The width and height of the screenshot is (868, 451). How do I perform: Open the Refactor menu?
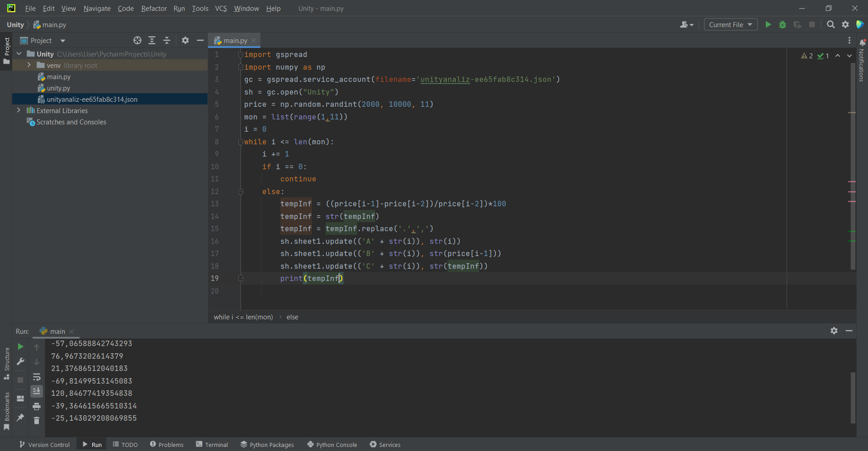click(x=154, y=8)
